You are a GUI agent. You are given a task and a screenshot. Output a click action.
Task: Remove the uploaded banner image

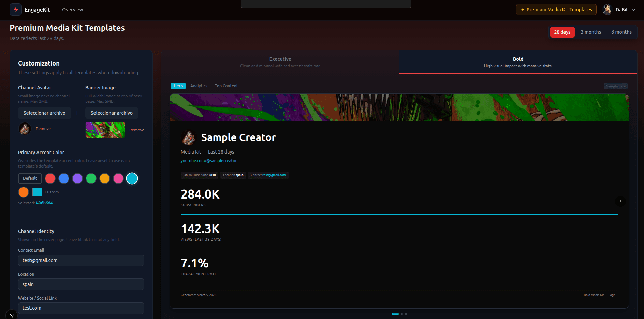[136, 130]
